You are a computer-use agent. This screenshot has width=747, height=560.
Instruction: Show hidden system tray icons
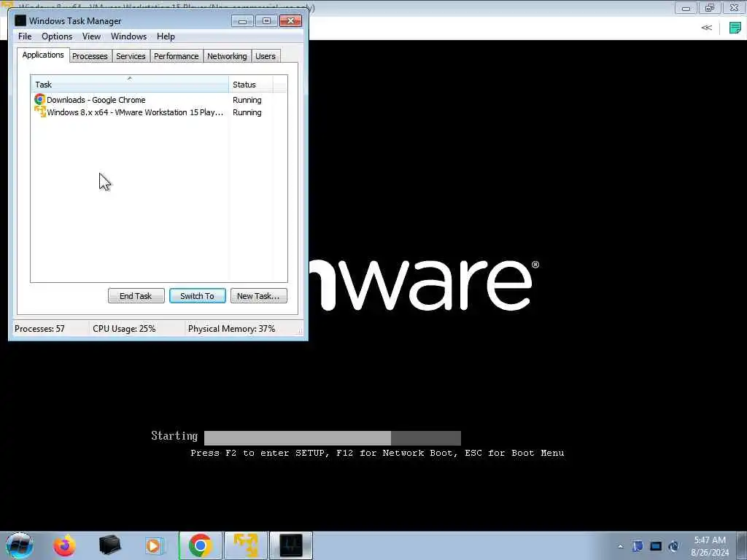620,546
